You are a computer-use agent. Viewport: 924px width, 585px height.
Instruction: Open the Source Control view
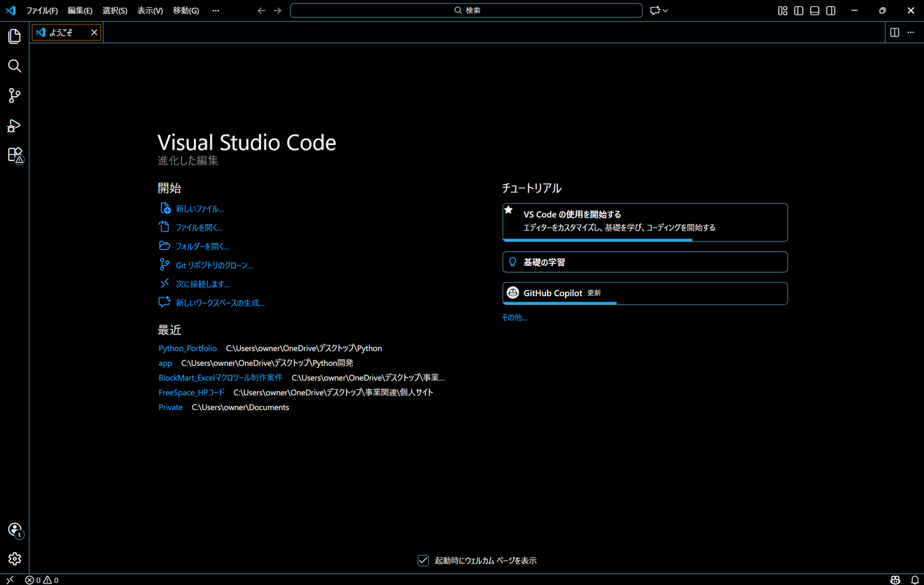tap(14, 95)
